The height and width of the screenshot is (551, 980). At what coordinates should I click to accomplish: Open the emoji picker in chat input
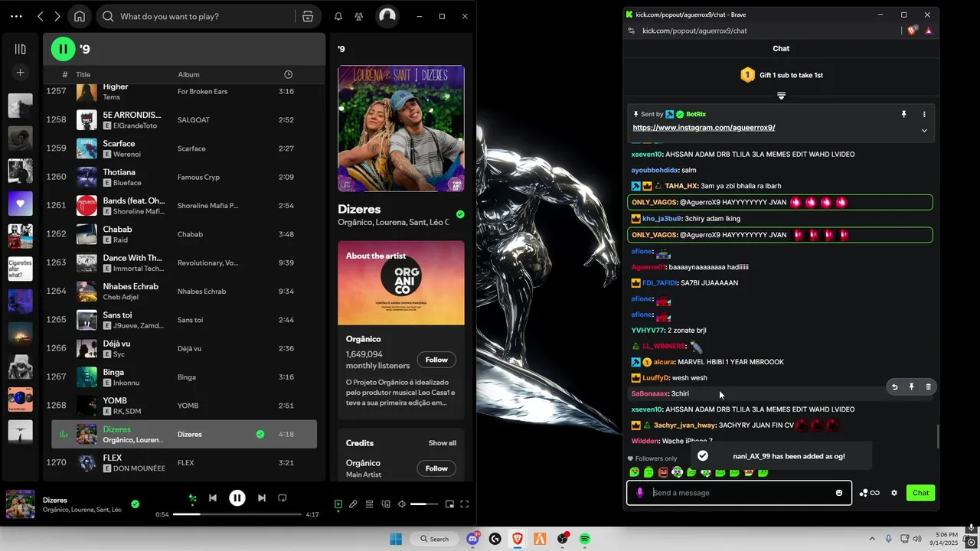(x=839, y=493)
